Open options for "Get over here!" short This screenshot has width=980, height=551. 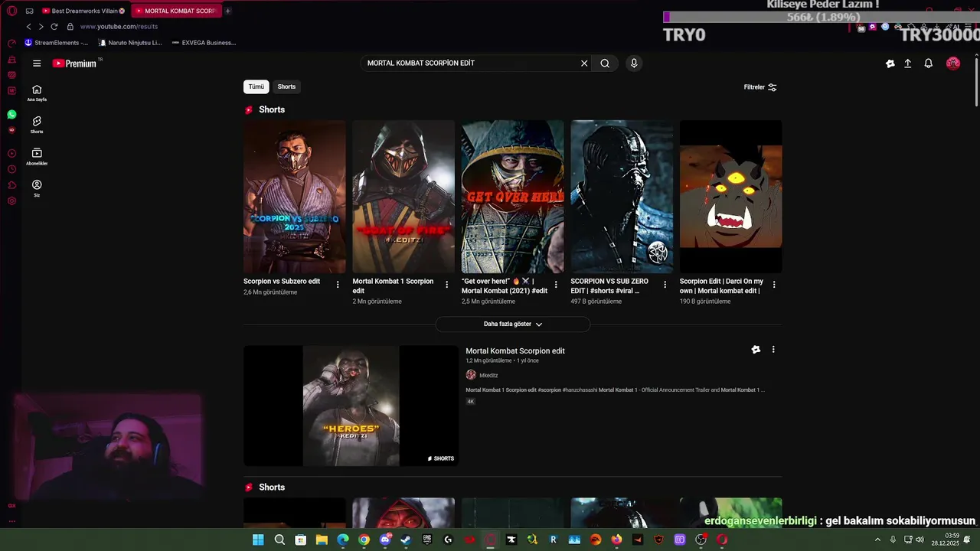tap(556, 285)
